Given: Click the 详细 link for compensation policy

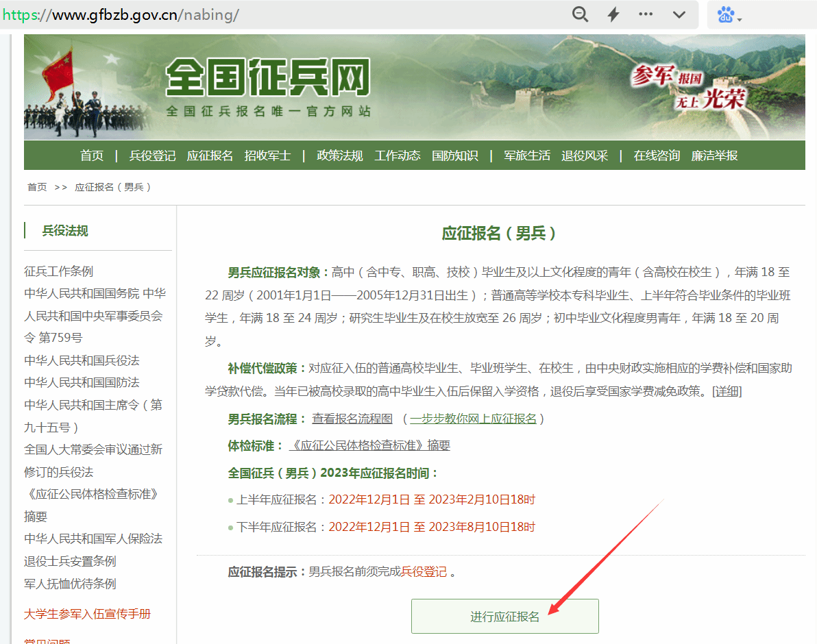Looking at the screenshot, I should 727,391.
